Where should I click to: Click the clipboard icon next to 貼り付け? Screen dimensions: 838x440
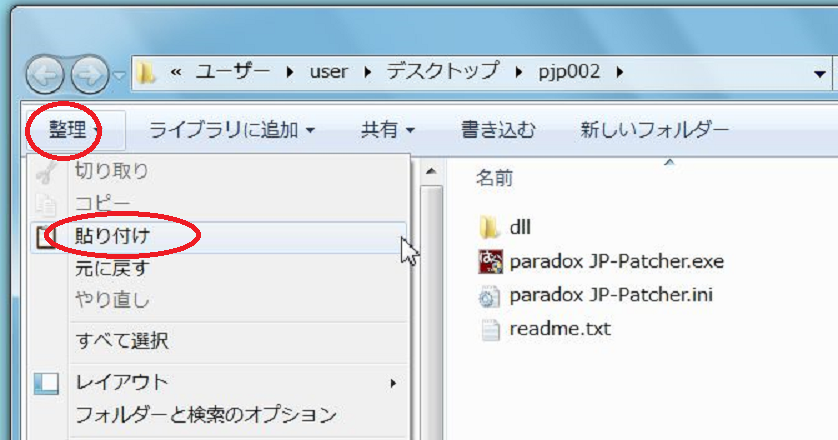click(x=45, y=237)
